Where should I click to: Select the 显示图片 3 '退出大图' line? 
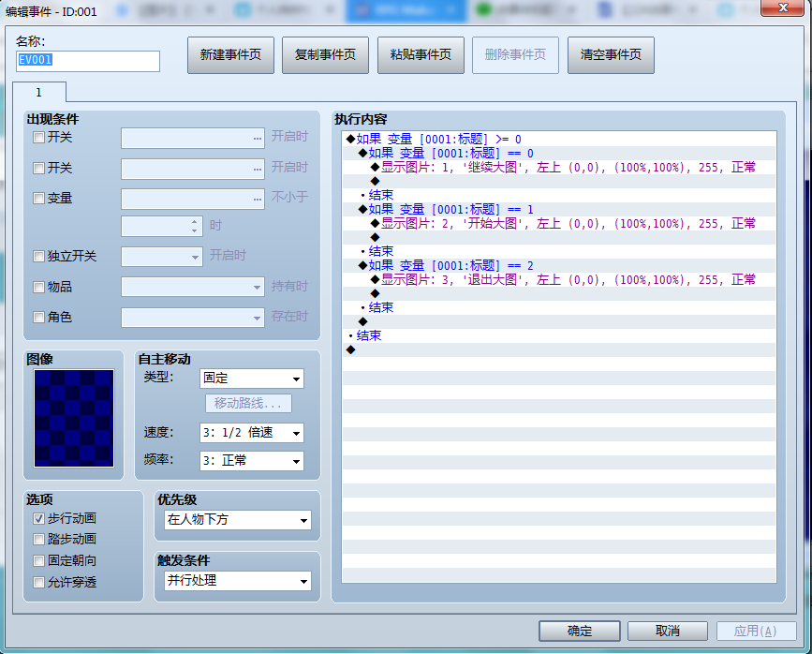click(559, 279)
